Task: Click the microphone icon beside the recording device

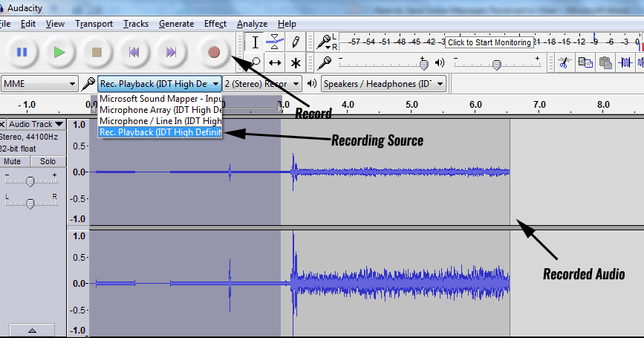Action: 88,84
